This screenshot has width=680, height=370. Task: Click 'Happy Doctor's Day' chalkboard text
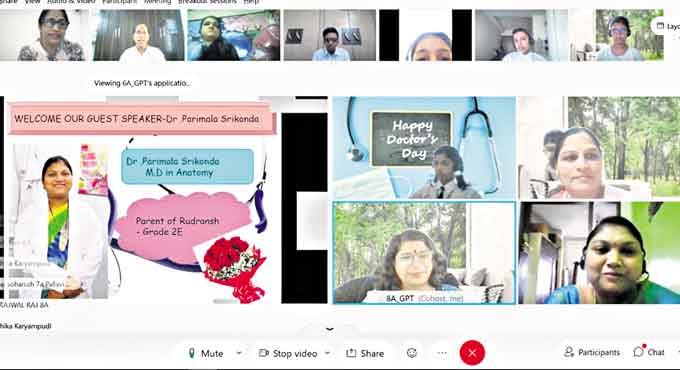(x=412, y=139)
